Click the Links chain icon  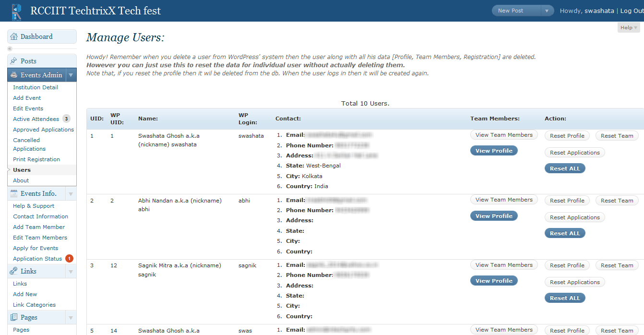(14, 271)
